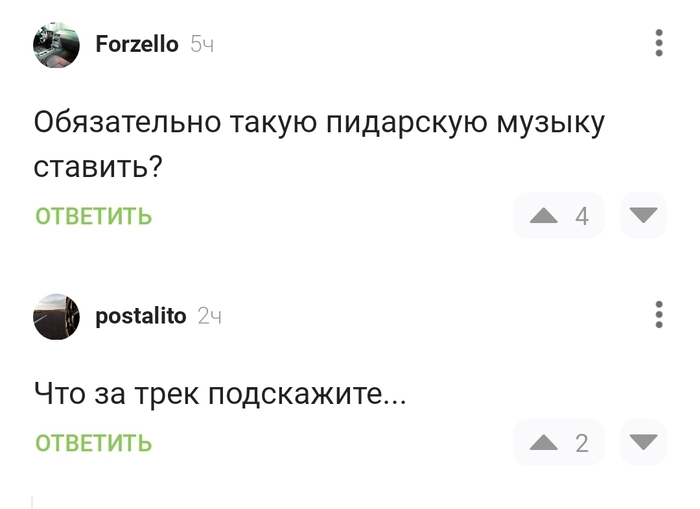This screenshot has width=700, height=509.
Task: Click the thread line below postalito's comment
Action: (x=32, y=501)
